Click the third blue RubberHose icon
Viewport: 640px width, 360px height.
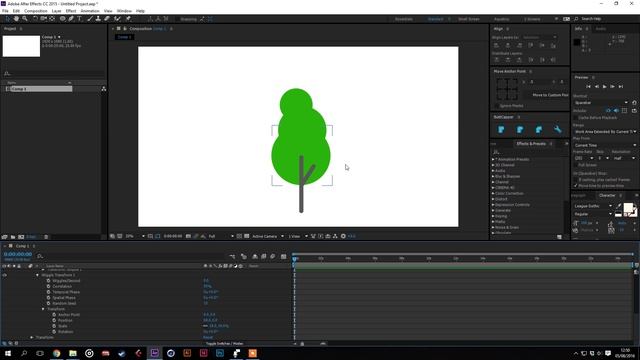(539, 130)
